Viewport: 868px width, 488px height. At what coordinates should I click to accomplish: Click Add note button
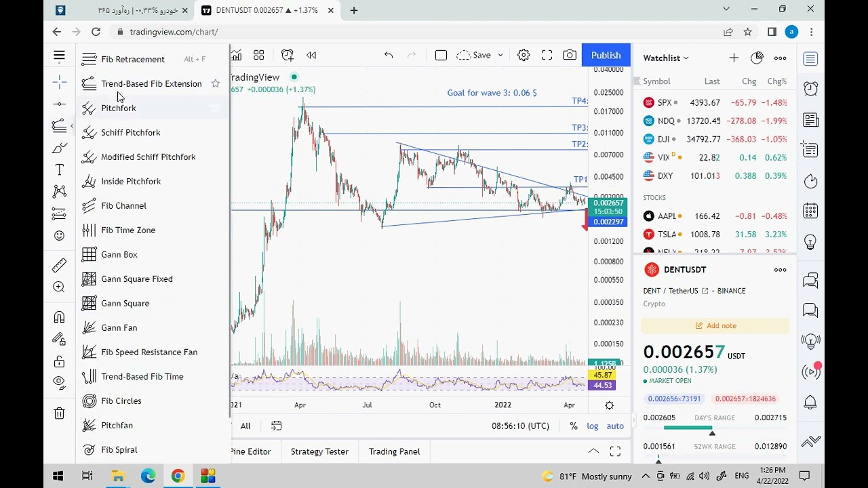pos(715,325)
